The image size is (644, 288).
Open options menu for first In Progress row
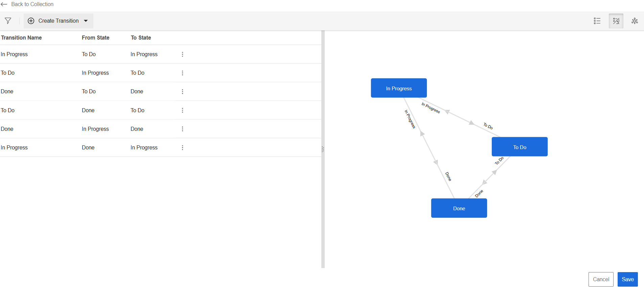coord(182,54)
